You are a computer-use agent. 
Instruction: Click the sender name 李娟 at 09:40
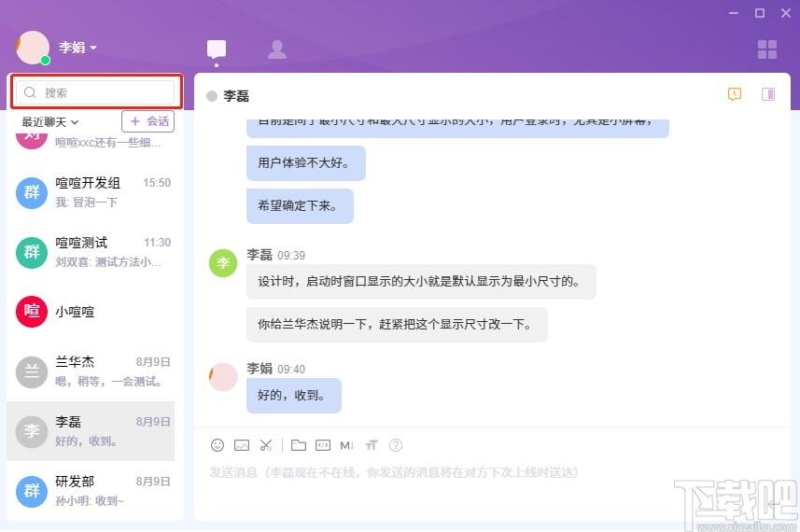tap(260, 369)
